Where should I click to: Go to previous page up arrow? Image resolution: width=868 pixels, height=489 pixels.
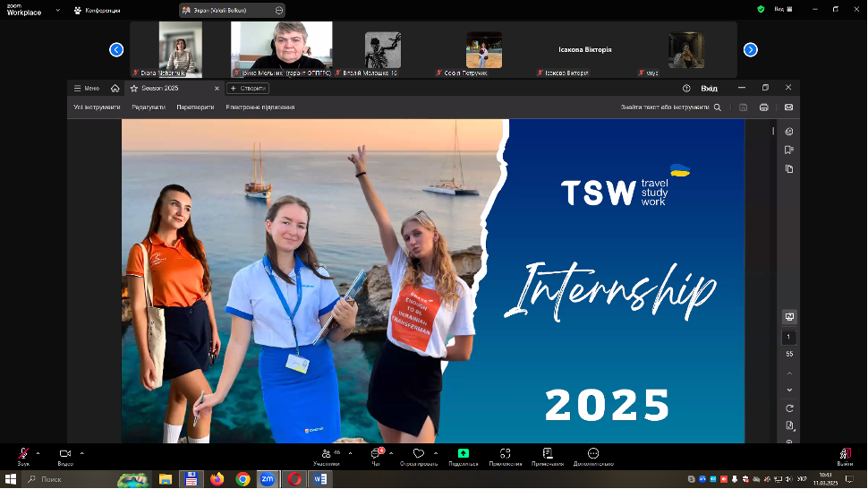[789, 373]
